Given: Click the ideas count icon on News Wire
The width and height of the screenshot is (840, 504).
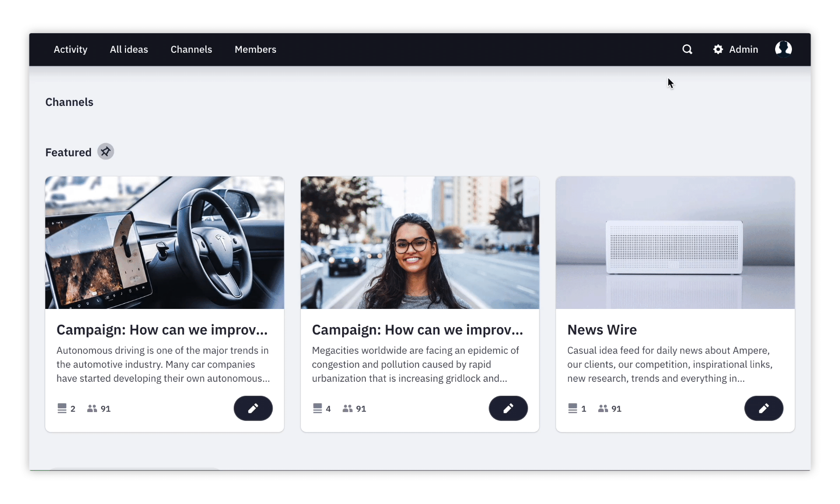Looking at the screenshot, I should (573, 408).
